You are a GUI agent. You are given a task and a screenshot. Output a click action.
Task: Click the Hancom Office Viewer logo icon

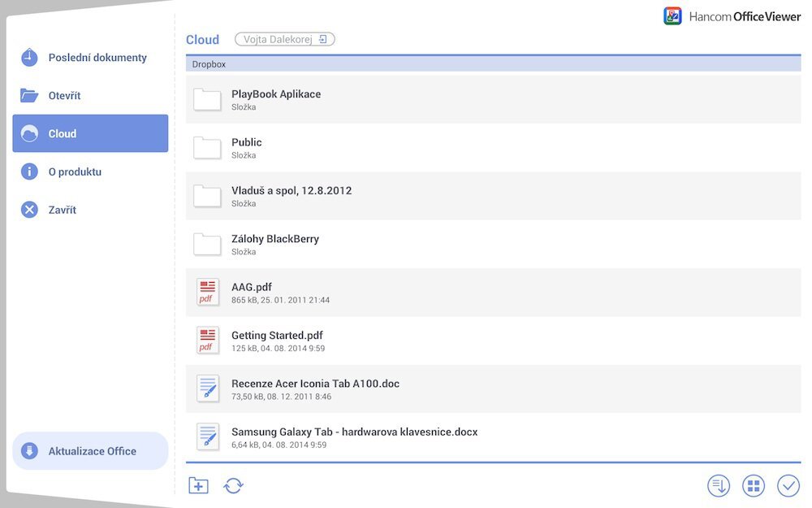[672, 16]
